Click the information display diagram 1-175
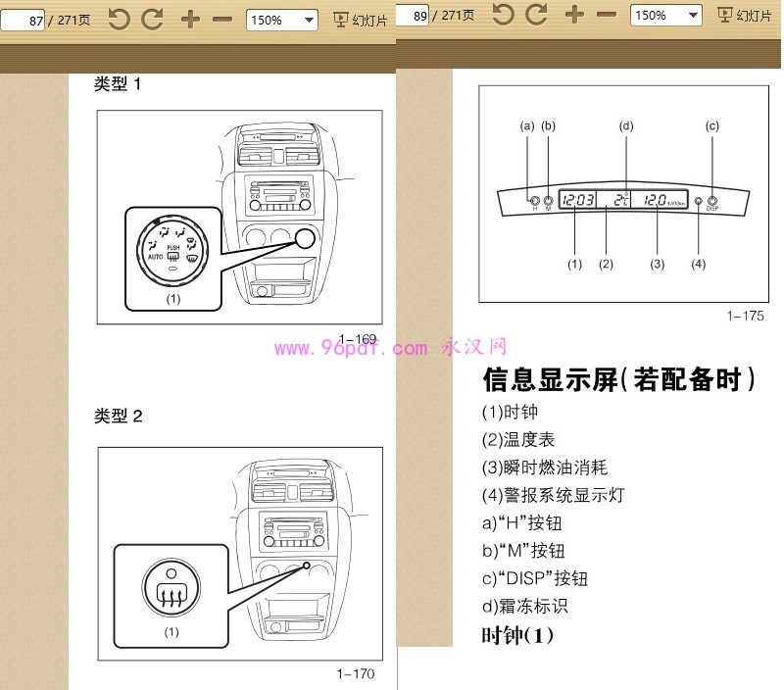 pos(621,194)
